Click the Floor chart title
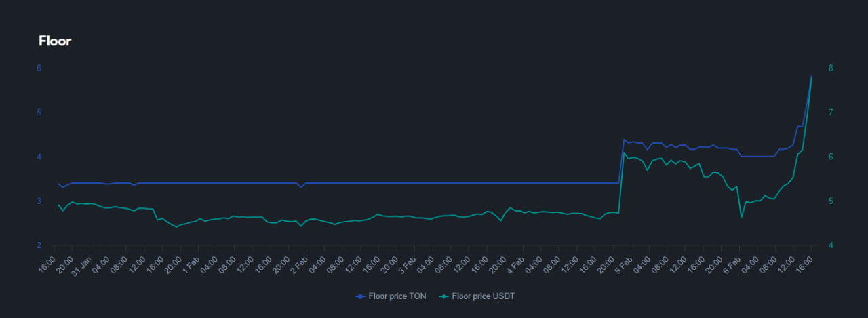 [x=55, y=41]
